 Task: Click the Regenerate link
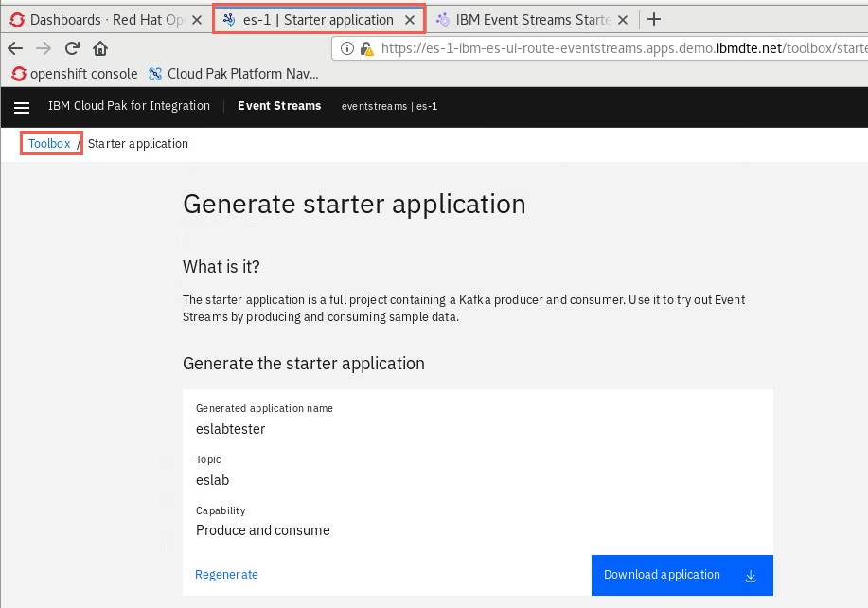(x=226, y=575)
